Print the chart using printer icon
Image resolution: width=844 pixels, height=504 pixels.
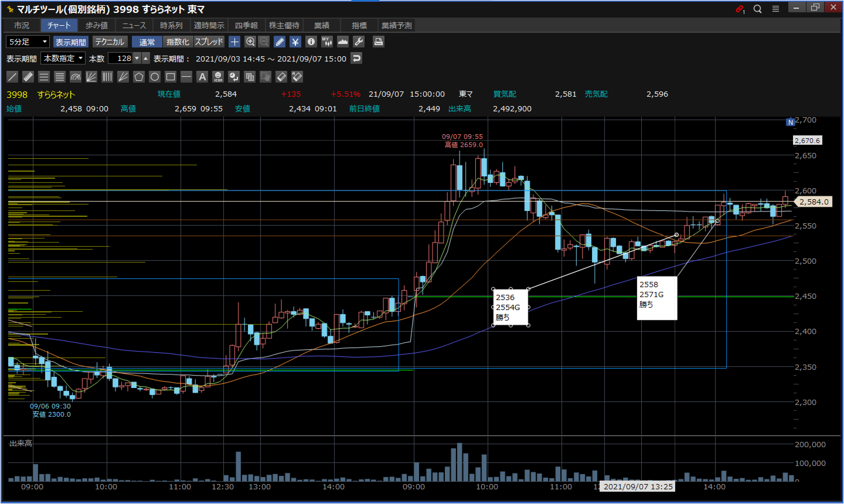pos(378,42)
